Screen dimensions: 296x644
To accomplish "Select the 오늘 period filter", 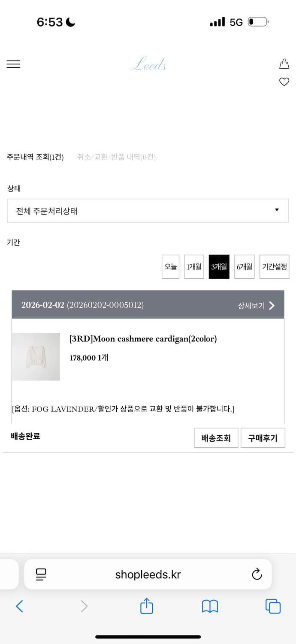I will click(170, 267).
